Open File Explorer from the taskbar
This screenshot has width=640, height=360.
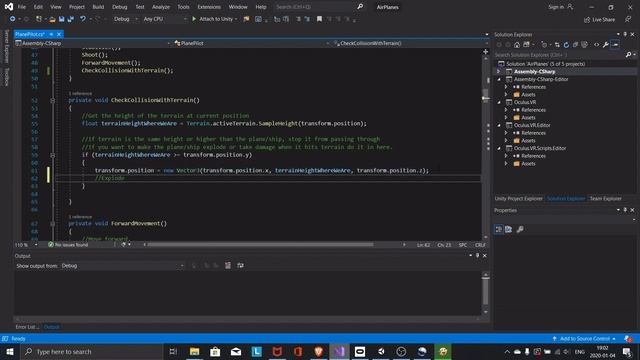coord(194,351)
